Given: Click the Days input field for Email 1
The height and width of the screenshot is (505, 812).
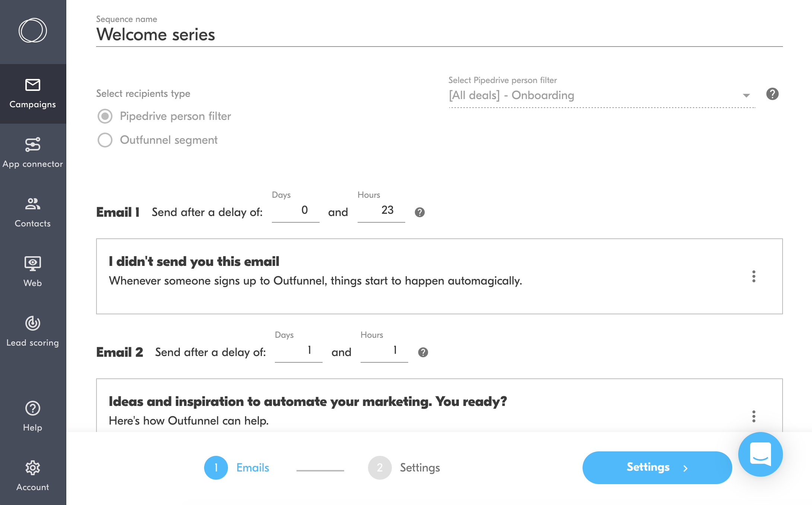Looking at the screenshot, I should click(x=296, y=211).
